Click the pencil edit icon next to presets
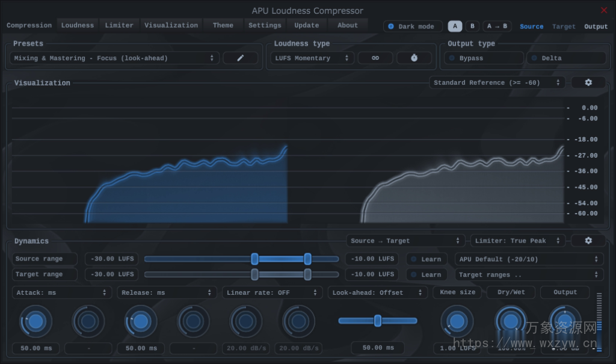 coord(241,58)
